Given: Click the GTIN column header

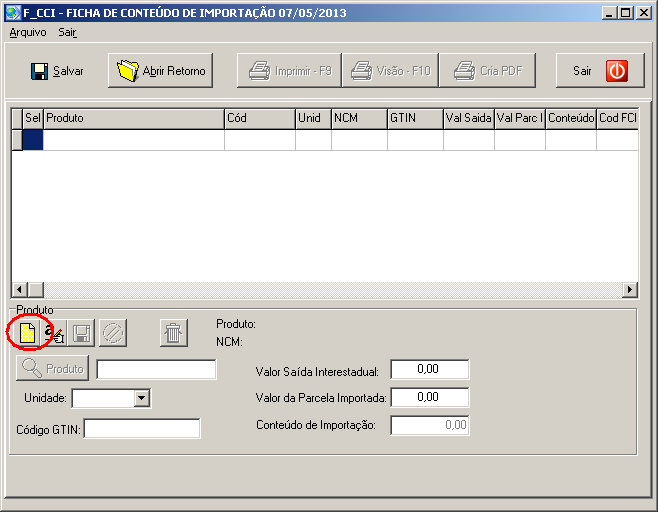Looking at the screenshot, I should (415, 118).
